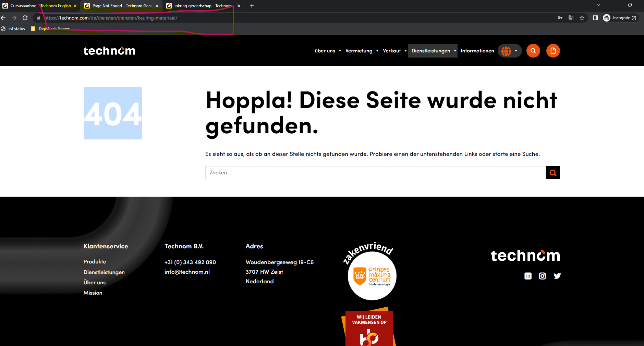Open the tab search chevron in title bar

click(598, 5)
